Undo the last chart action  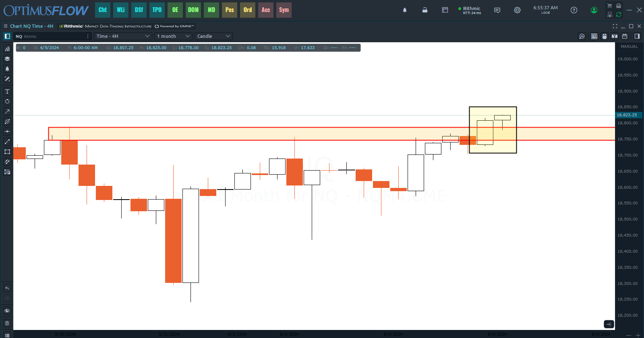click(x=7, y=288)
